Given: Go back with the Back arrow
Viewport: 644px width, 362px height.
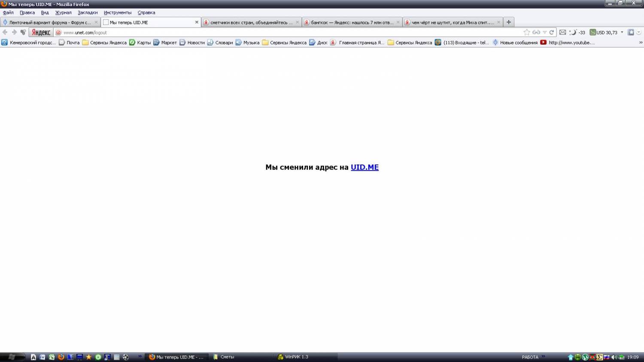Looking at the screenshot, I should [5, 32].
